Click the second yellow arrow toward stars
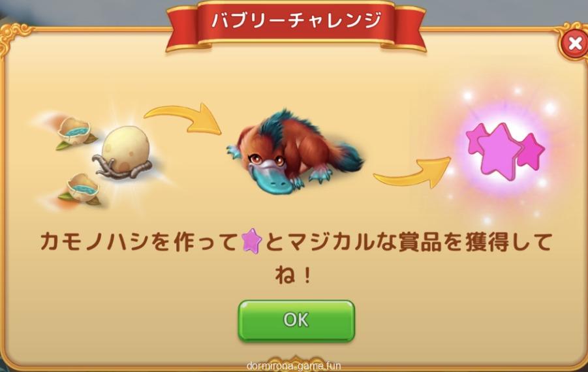The height and width of the screenshot is (372, 588). (x=412, y=172)
